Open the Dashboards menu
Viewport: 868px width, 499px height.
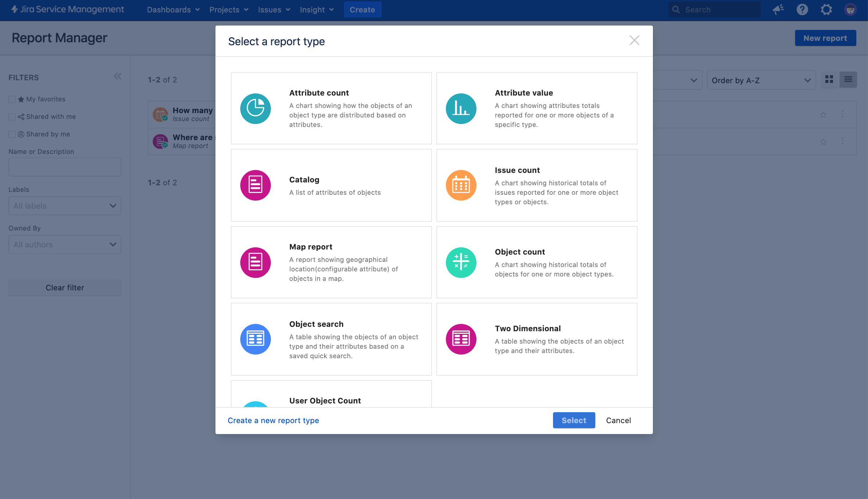[173, 9]
